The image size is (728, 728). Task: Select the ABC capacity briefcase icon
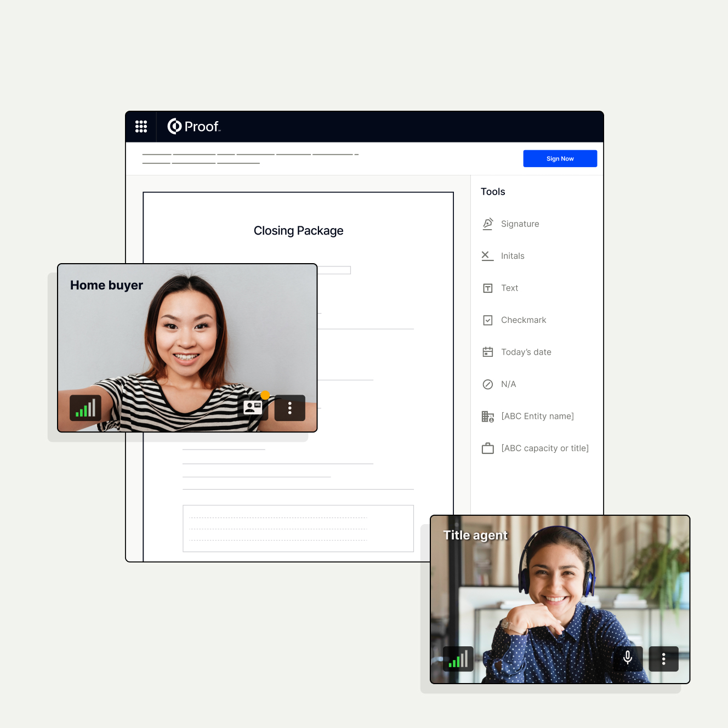click(x=487, y=448)
